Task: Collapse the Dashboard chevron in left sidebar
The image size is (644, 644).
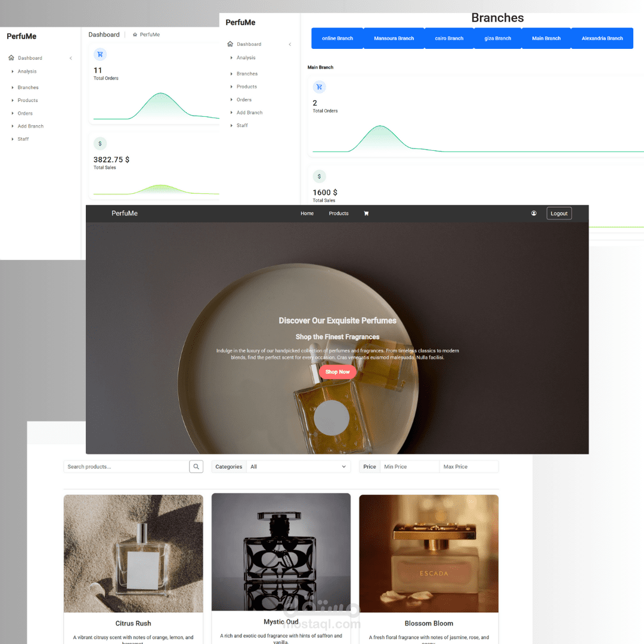Action: [70, 58]
